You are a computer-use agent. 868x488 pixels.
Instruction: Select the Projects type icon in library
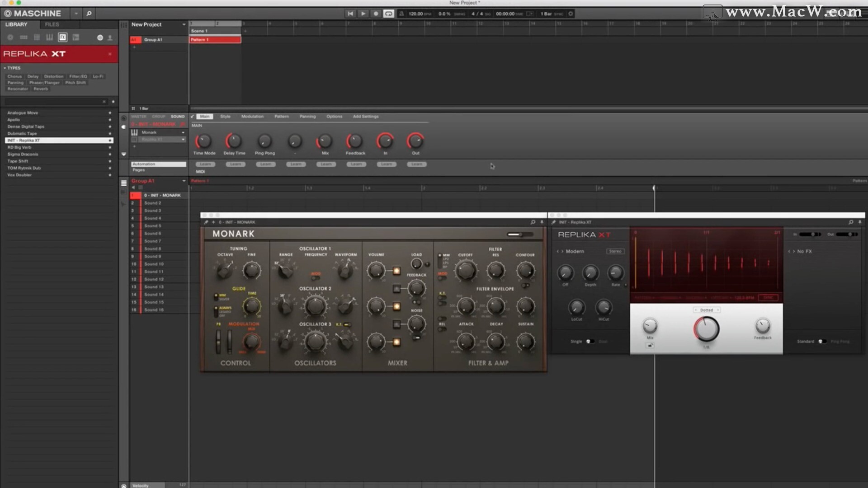(x=10, y=38)
